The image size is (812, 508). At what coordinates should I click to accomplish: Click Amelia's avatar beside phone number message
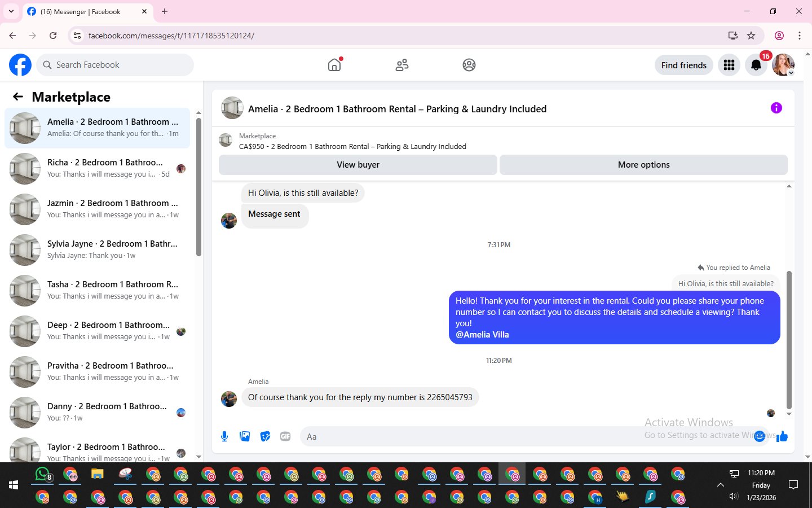[x=229, y=398]
